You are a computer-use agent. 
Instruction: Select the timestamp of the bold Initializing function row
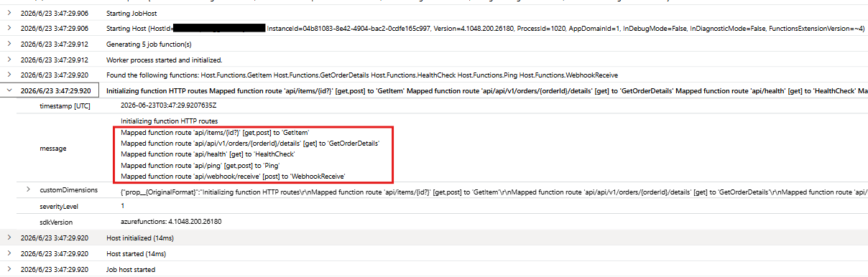click(x=55, y=91)
